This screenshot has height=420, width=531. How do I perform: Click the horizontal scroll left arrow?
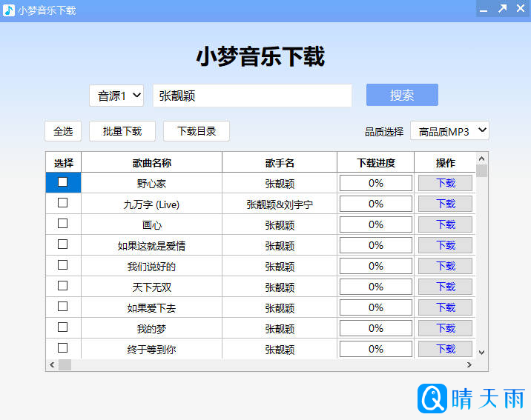tap(52, 365)
